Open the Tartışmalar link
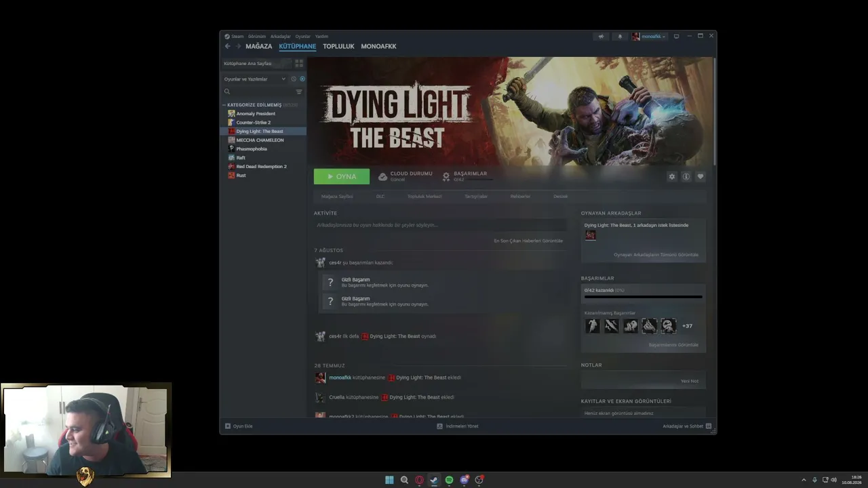The width and height of the screenshot is (868, 488). tap(476, 197)
